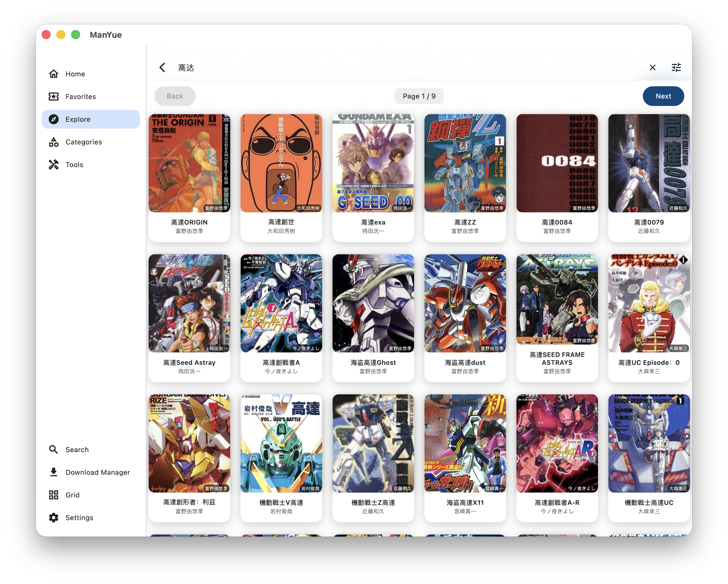Open the 機動戰士V高達 manga cover
728x584 pixels.
[x=281, y=443]
